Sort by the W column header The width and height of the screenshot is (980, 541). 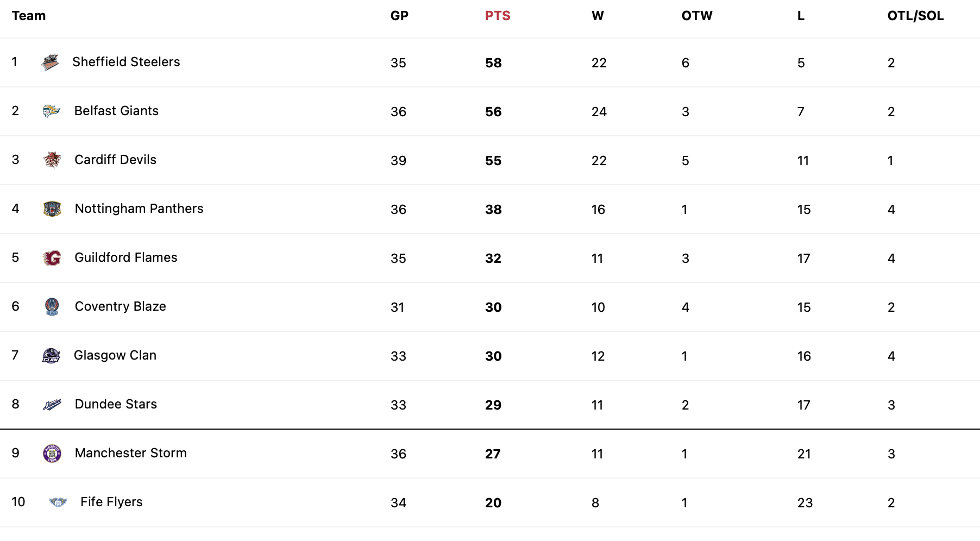pyautogui.click(x=598, y=16)
